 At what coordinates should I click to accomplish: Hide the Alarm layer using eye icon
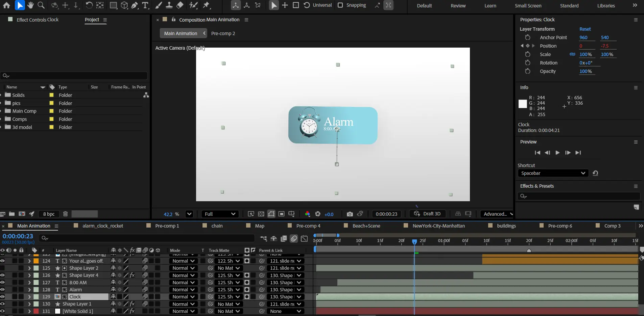pyautogui.click(x=3, y=290)
